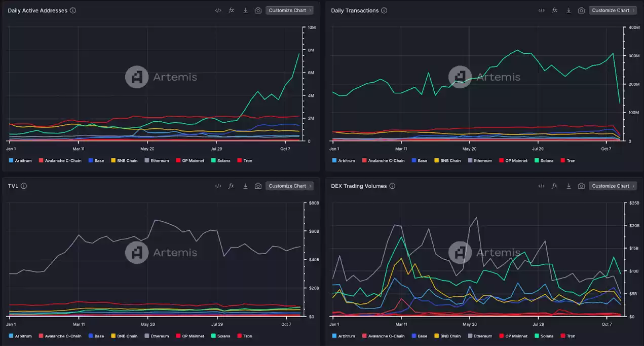Select the embed code icon on the TVL chart
This screenshot has width=644, height=346.
point(217,186)
